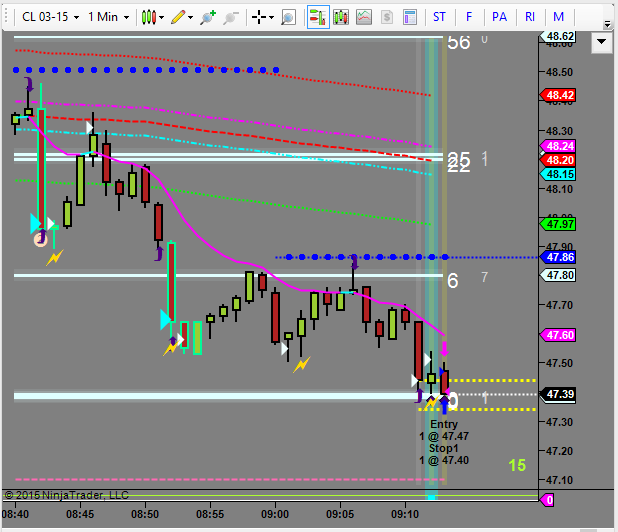The width and height of the screenshot is (618, 532).
Task: Click the ST toolbar button
Action: pyautogui.click(x=439, y=17)
